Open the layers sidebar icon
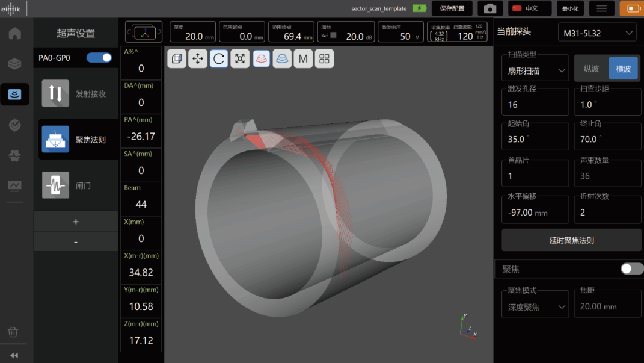 pyautogui.click(x=14, y=63)
